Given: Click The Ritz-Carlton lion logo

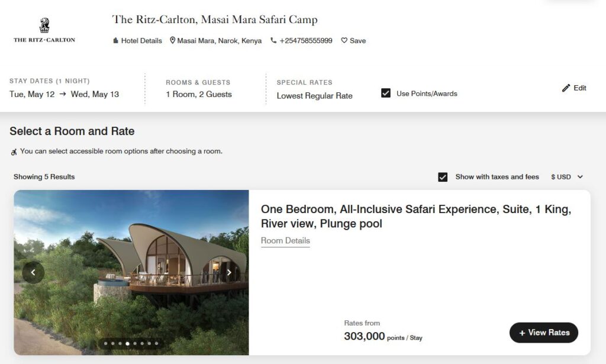Looking at the screenshot, I should 44,25.
